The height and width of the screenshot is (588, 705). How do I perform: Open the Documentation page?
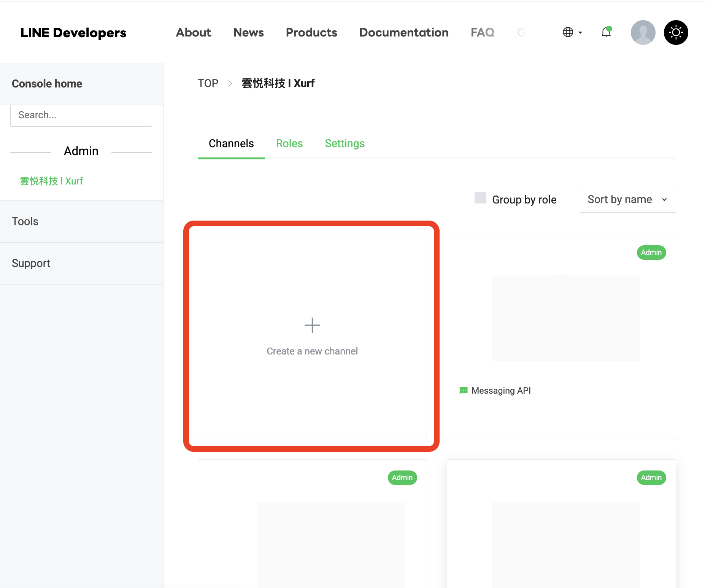tap(404, 32)
